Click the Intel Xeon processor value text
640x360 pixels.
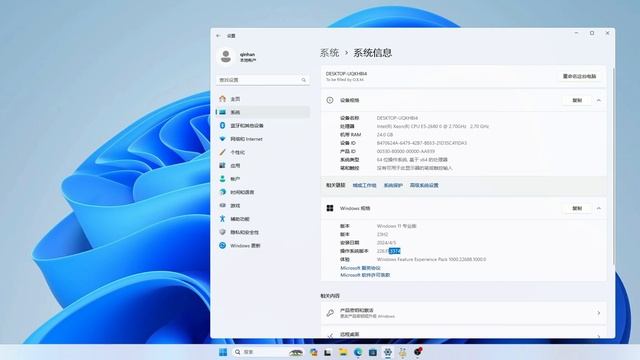[433, 127]
